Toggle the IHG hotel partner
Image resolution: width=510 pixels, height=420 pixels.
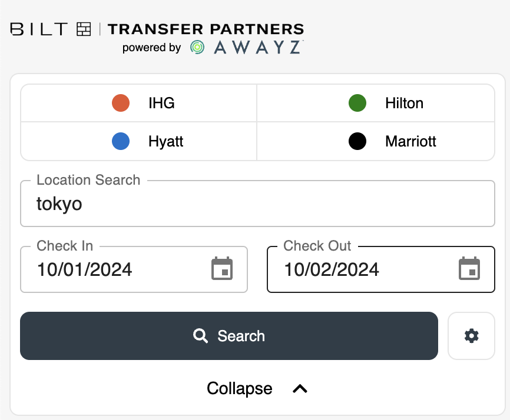pos(138,103)
